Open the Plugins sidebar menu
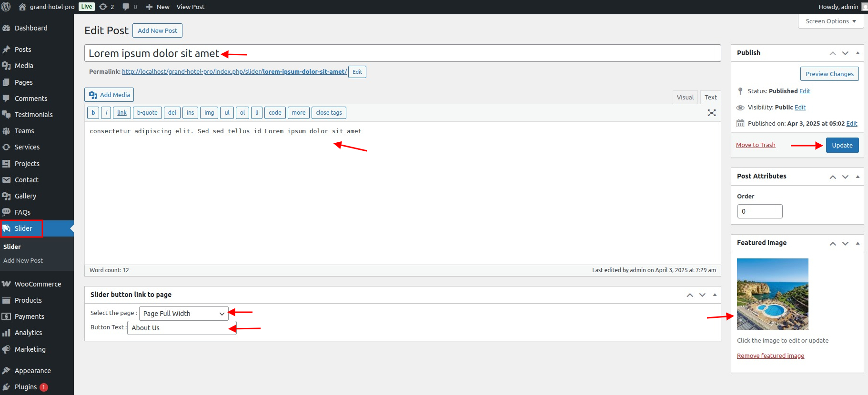Screen dimensions: 868x395 pyautogui.click(x=26, y=387)
